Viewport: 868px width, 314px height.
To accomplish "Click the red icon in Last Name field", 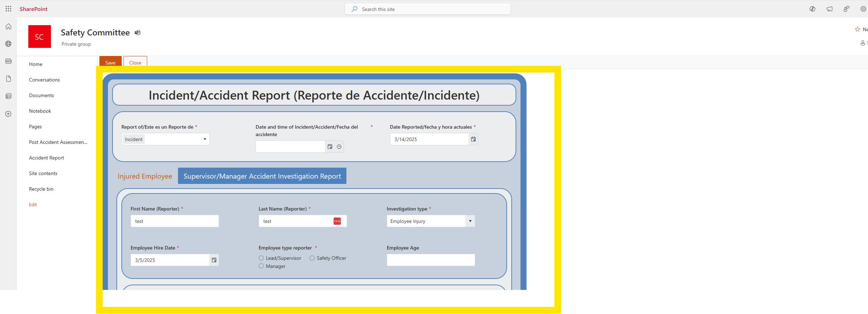I will coord(337,221).
